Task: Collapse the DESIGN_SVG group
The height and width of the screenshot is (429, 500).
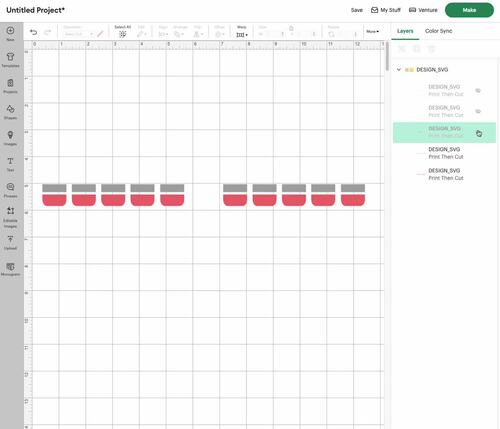Action: [399, 70]
